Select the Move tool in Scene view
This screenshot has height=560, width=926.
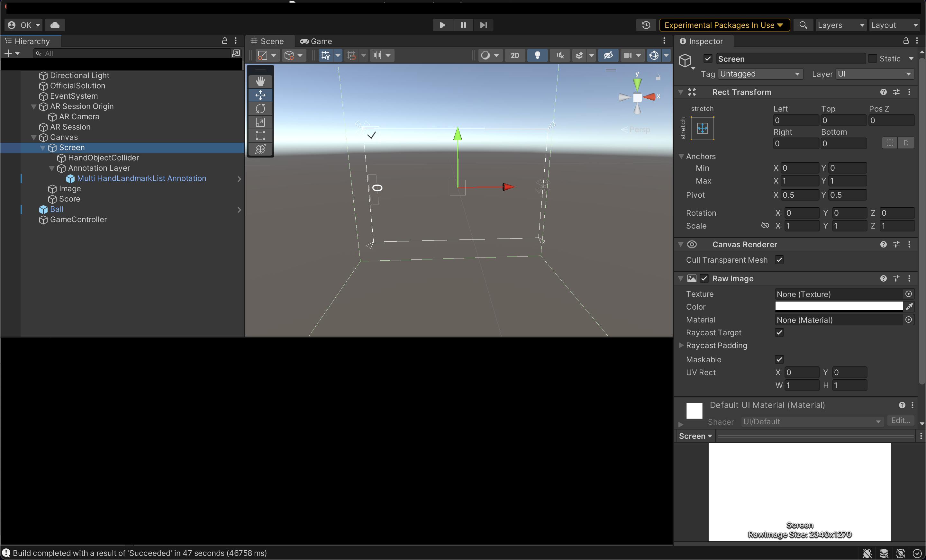pyautogui.click(x=260, y=95)
